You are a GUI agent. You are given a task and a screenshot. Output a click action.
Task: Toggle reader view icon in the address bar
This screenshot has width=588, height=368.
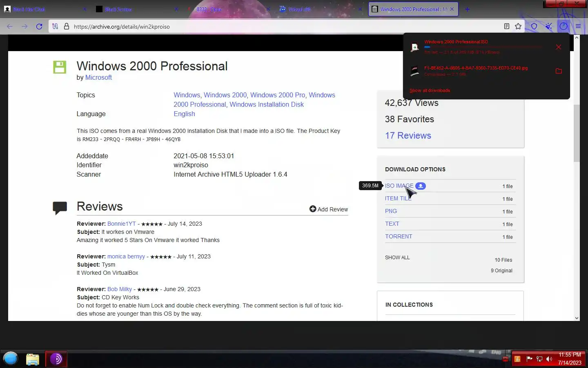tap(507, 27)
